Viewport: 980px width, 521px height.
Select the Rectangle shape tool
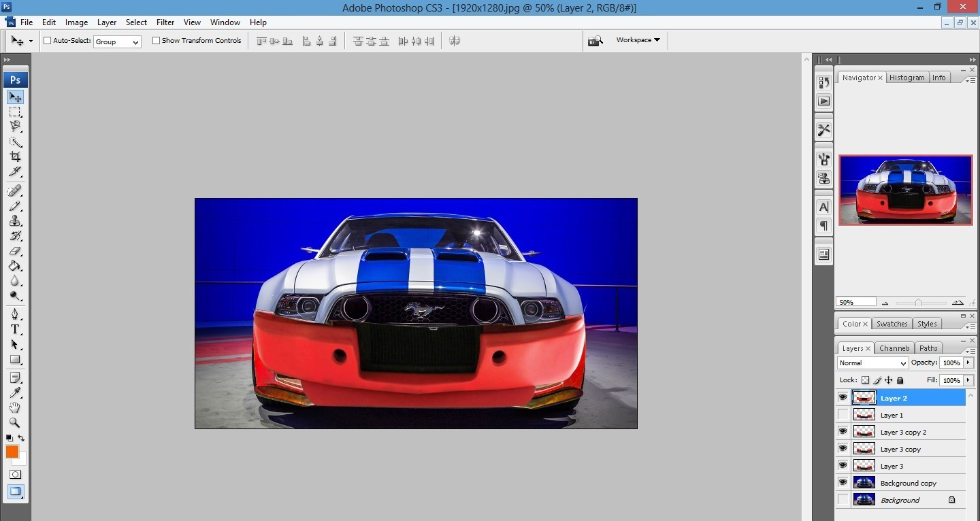coord(15,359)
